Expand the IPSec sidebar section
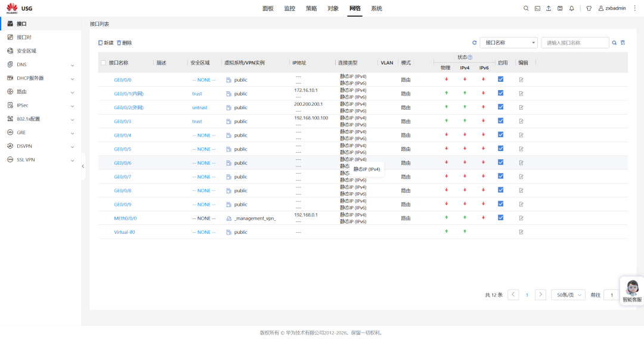Screen dimensions: 644x339 tap(41, 105)
